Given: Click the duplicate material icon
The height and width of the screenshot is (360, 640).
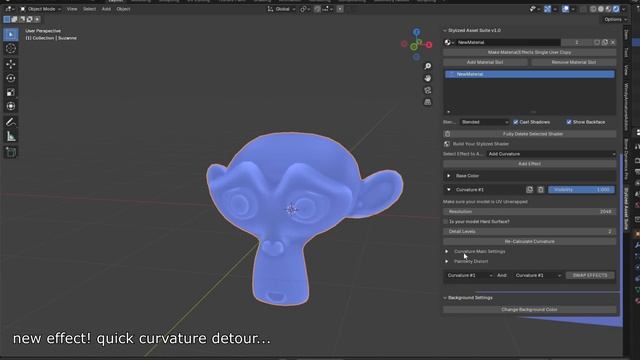Looking at the screenshot, I should coord(605,42).
